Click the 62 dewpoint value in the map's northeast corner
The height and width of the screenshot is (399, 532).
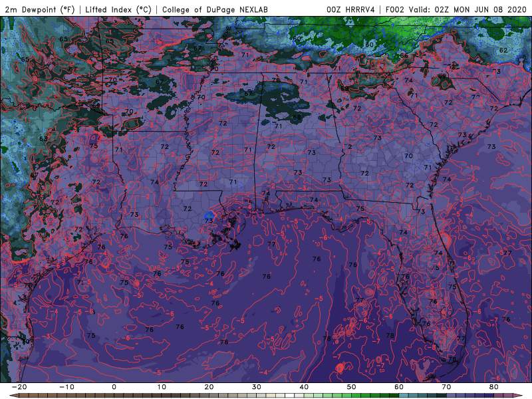click(x=503, y=51)
